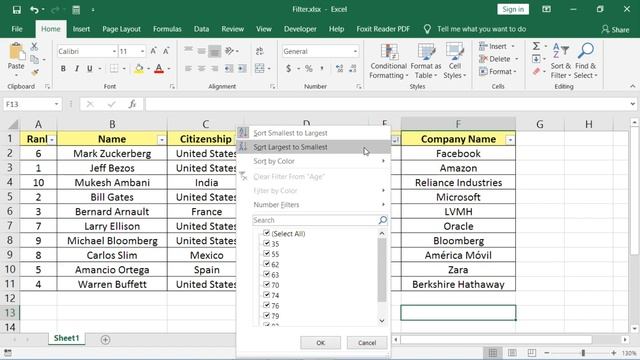Open the File tab
The image size is (640, 360).
[x=17, y=29]
